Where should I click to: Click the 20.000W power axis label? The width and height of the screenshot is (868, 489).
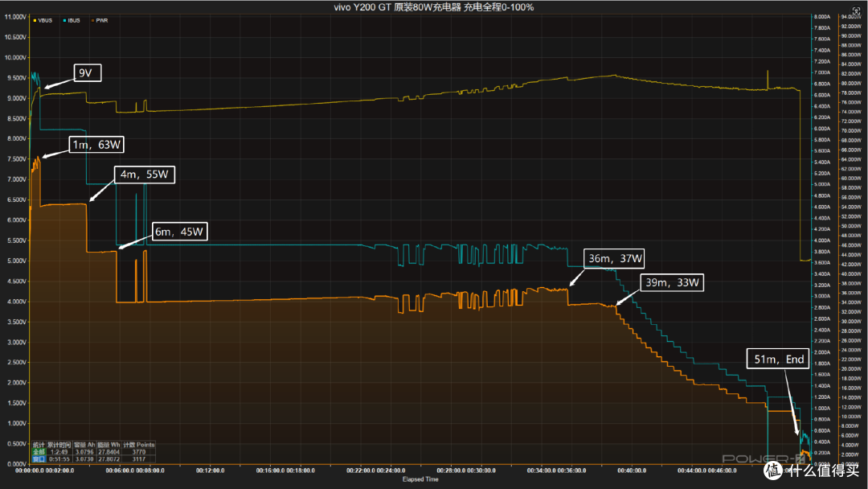[851, 369]
